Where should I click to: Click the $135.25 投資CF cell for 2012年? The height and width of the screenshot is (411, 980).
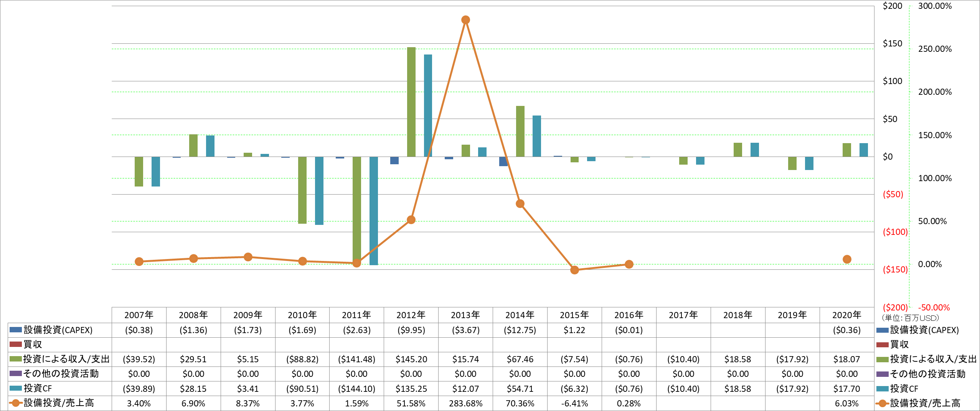coord(411,389)
